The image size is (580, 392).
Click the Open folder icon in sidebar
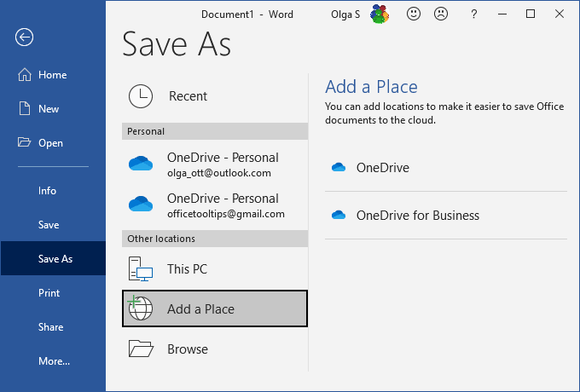pos(25,142)
